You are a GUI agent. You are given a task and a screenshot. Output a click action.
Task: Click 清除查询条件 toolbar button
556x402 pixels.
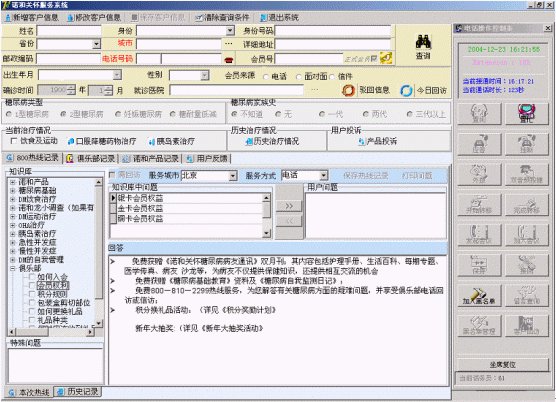click(x=222, y=17)
